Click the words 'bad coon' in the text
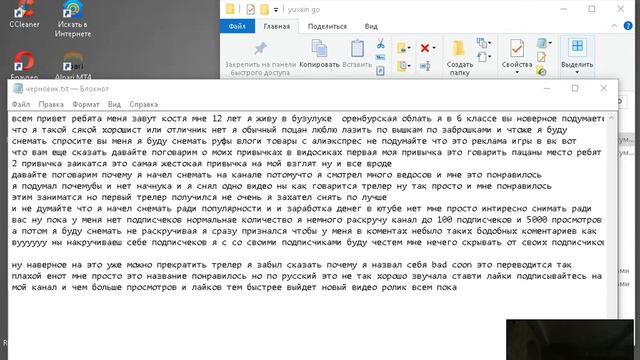This screenshot has height=360, width=640. (x=451, y=264)
